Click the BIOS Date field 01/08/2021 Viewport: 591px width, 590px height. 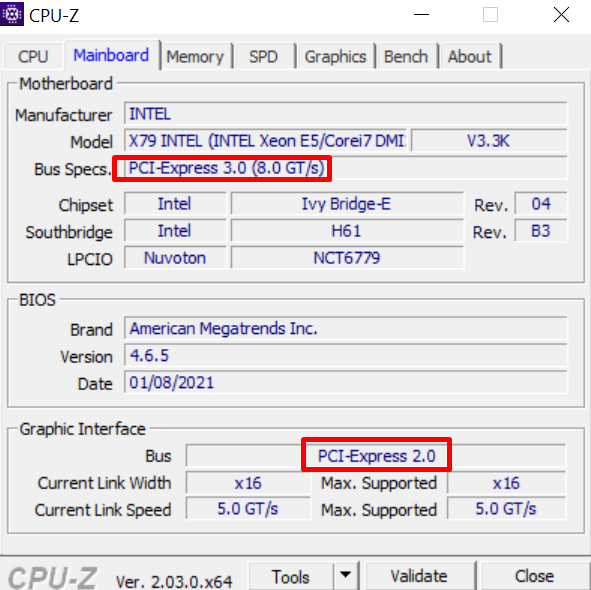[346, 382]
